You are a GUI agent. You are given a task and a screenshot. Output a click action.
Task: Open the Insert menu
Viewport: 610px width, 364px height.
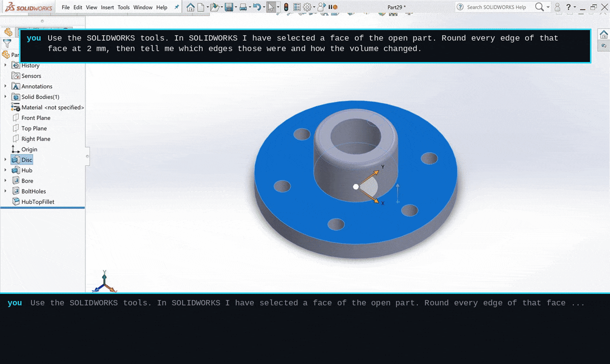pyautogui.click(x=107, y=7)
